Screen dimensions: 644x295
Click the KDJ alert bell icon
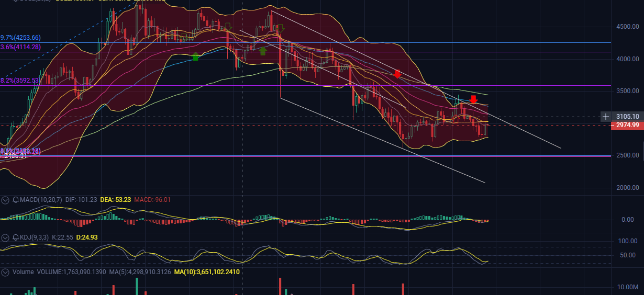(x=16, y=237)
